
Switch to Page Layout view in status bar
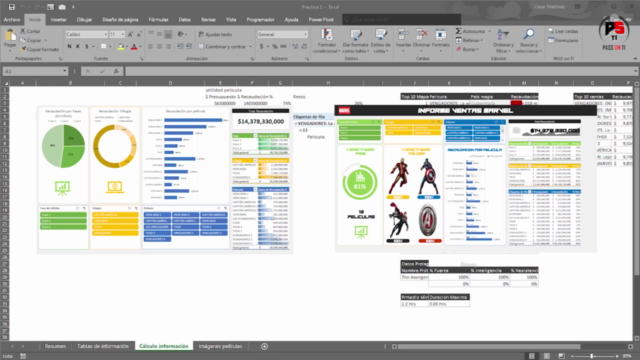pos(547,356)
